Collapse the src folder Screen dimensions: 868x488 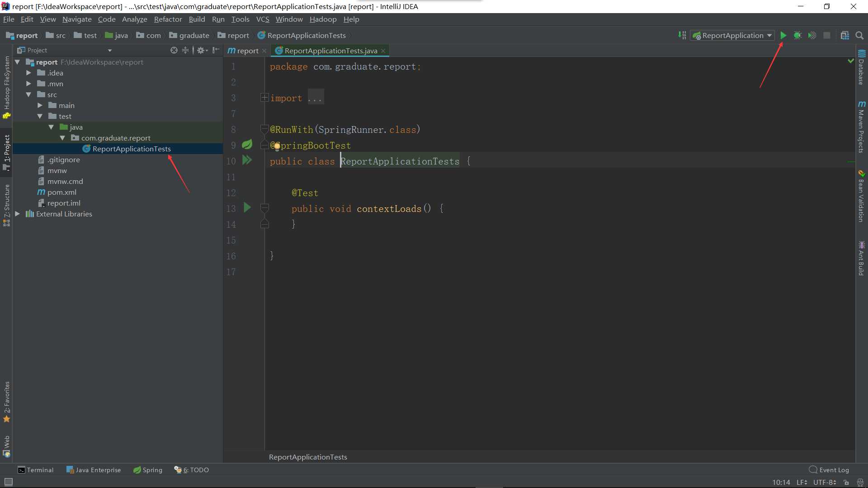coord(28,94)
